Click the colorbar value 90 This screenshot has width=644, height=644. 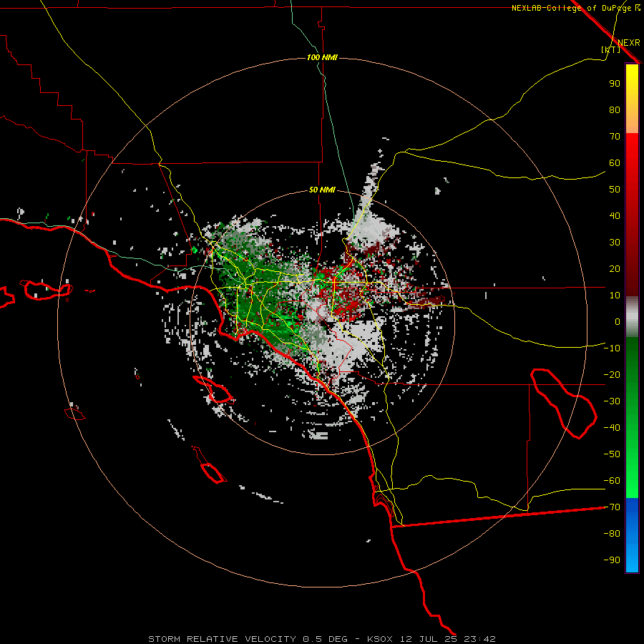[615, 84]
